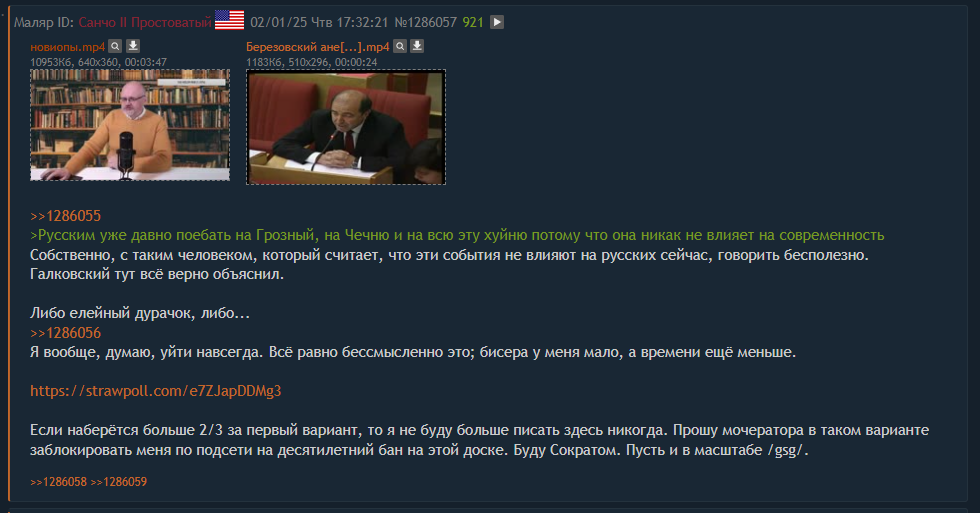Click the post timestamp 02/01/25 Чтв 17:32:21

point(319,22)
